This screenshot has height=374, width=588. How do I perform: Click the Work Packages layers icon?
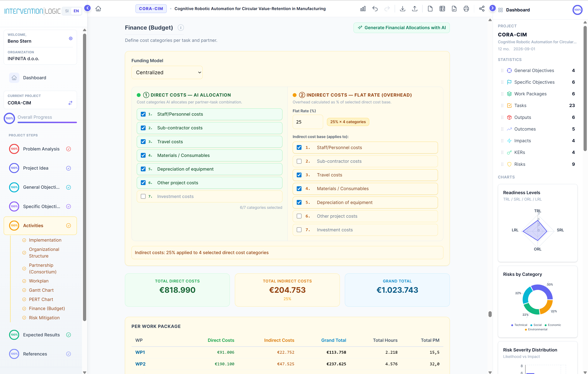coord(509,94)
